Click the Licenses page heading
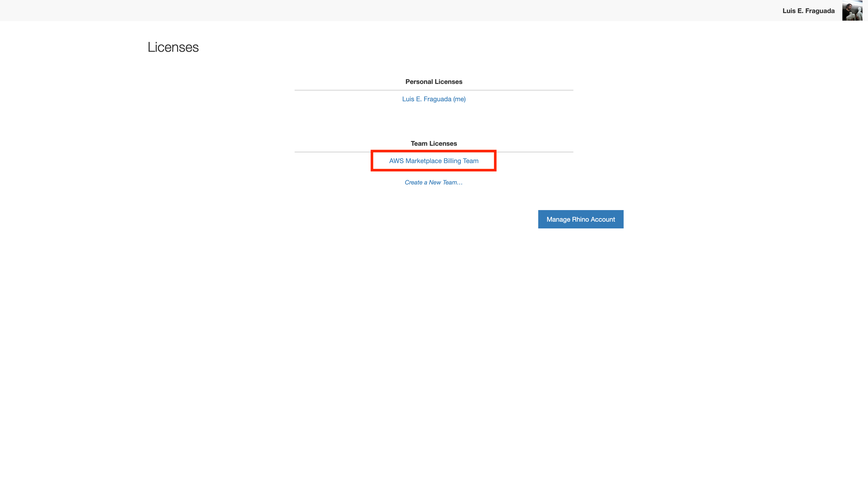Viewport: 868px width, 488px height. tap(173, 47)
